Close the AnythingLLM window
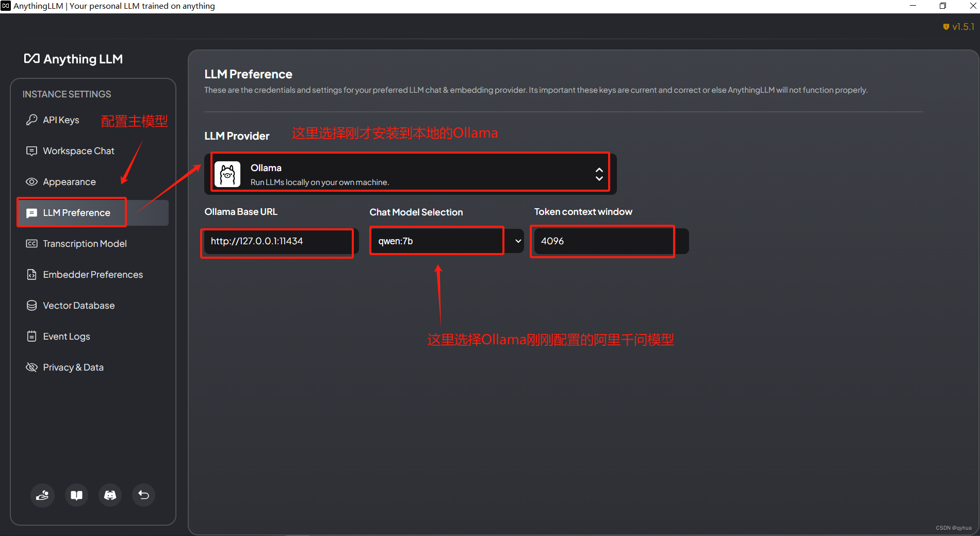Screen dimensions: 980x536 tap(973, 6)
